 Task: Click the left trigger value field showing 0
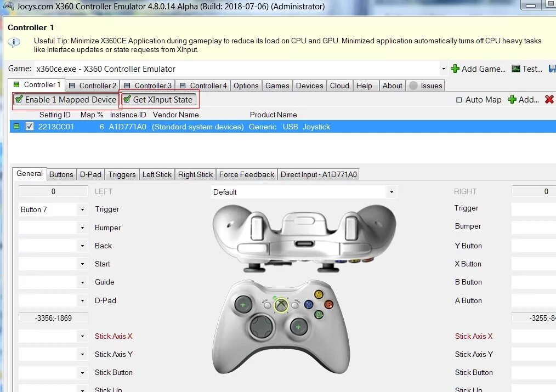tap(53, 191)
